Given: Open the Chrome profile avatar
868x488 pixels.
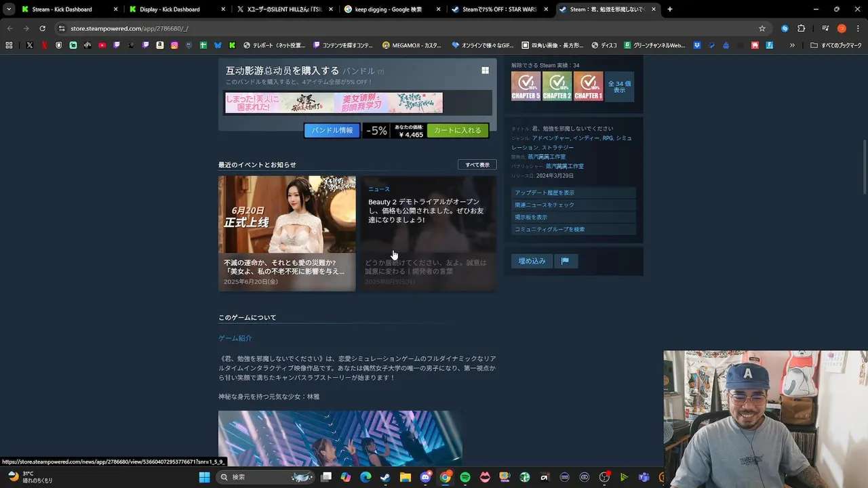Looking at the screenshot, I should 842,28.
